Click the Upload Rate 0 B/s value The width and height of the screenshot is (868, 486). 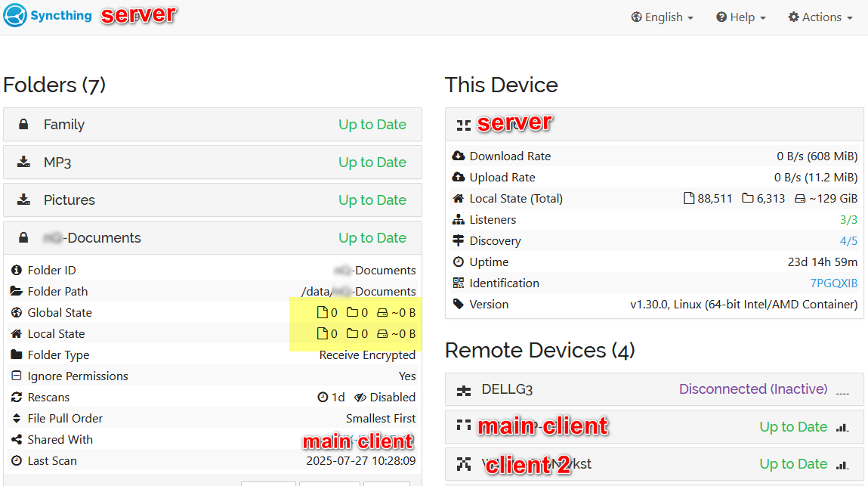click(815, 178)
